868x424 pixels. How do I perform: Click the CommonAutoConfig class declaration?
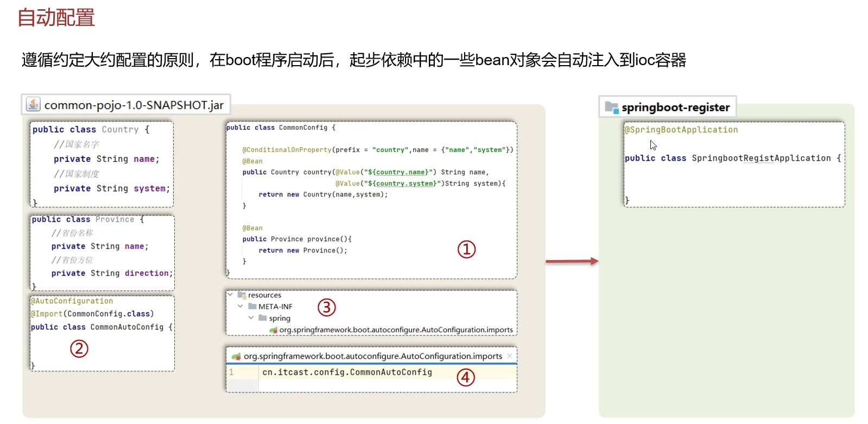point(102,327)
